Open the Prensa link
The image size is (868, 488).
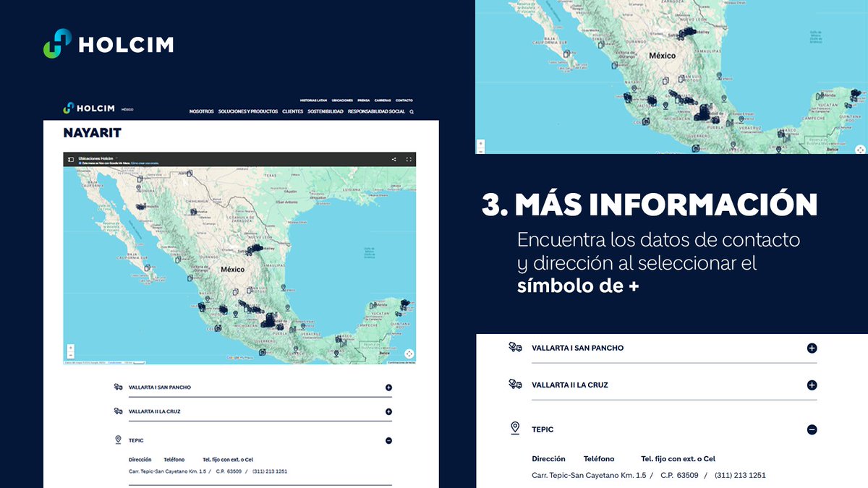tap(364, 100)
